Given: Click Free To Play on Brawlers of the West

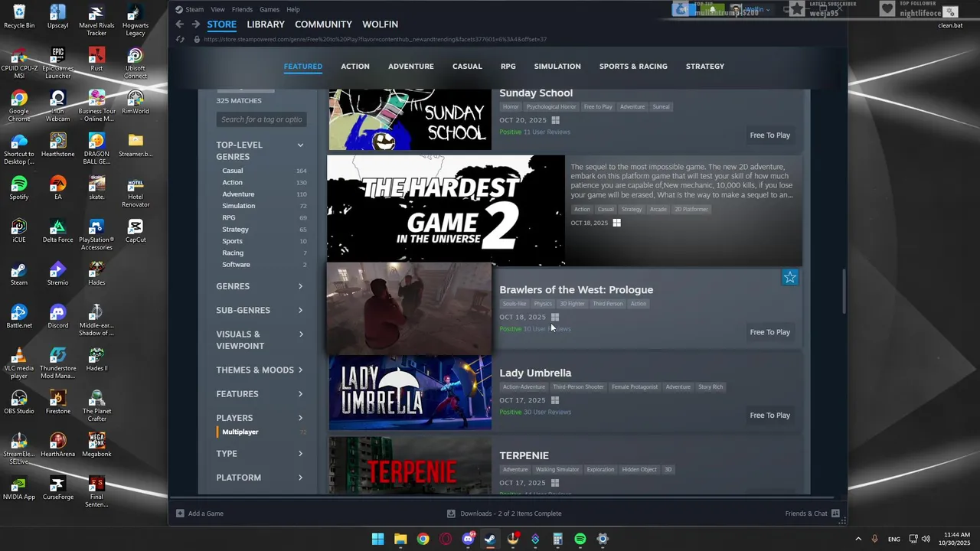Looking at the screenshot, I should (769, 332).
